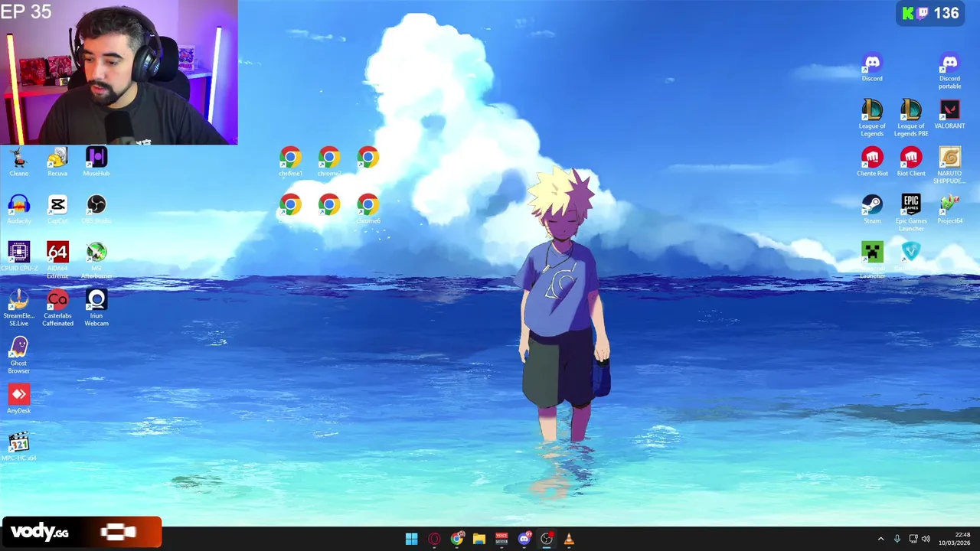
Task: Open the Riot Client shortcut
Action: [x=911, y=161]
